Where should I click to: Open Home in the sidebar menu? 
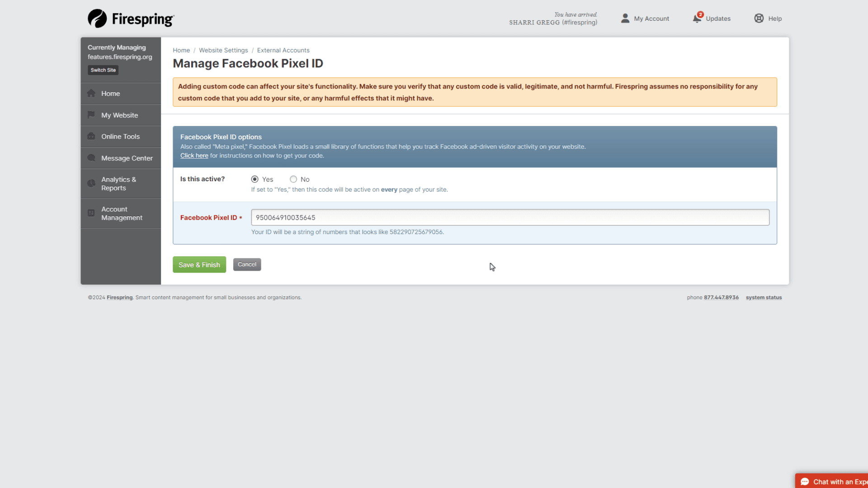(121, 94)
